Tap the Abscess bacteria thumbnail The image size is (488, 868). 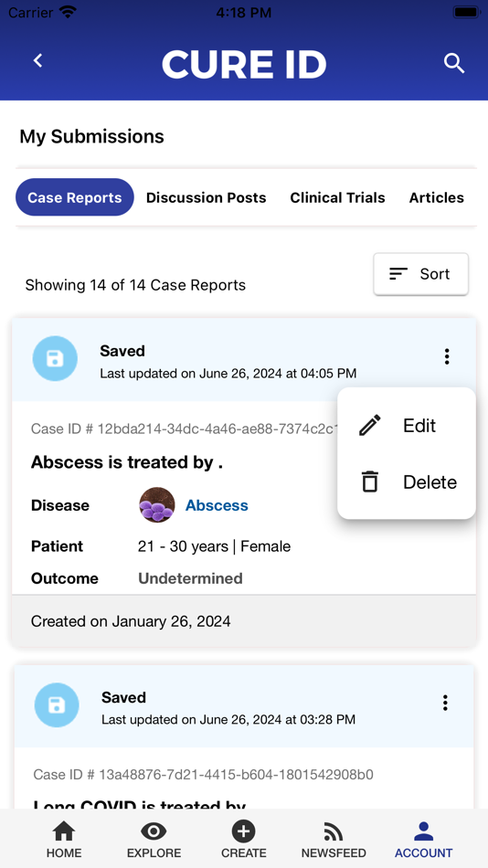pyautogui.click(x=157, y=505)
